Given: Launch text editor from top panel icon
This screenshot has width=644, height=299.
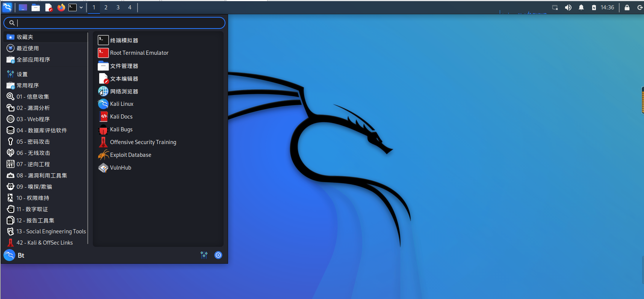Looking at the screenshot, I should pos(48,8).
